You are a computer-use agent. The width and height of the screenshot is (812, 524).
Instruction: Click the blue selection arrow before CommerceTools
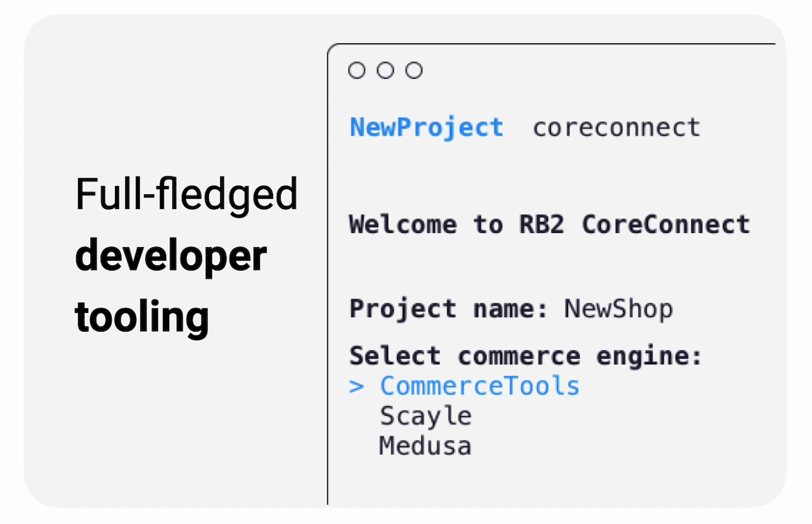coord(356,387)
